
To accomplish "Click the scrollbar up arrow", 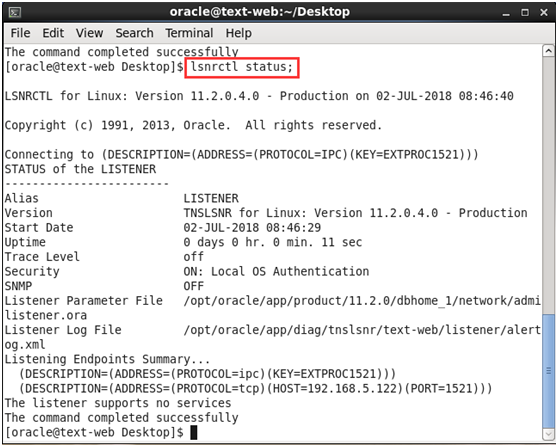I will pyautogui.click(x=548, y=51).
